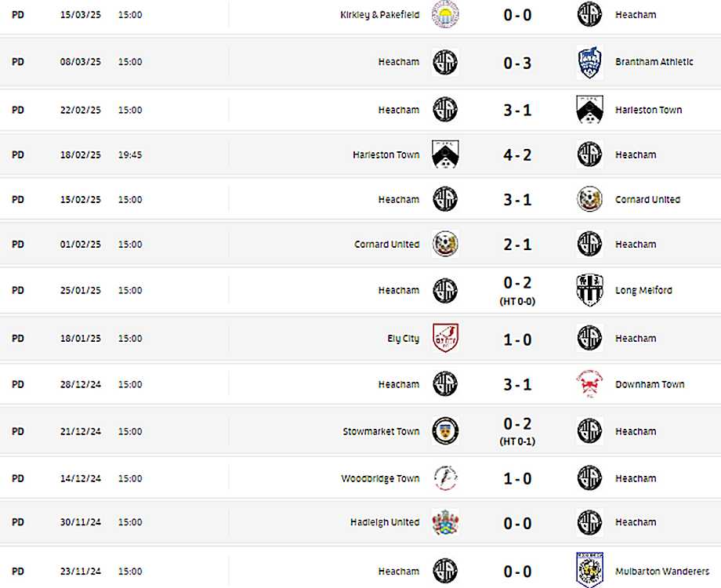
Task: Click the Long Melford striped crest
Action: coord(589,290)
